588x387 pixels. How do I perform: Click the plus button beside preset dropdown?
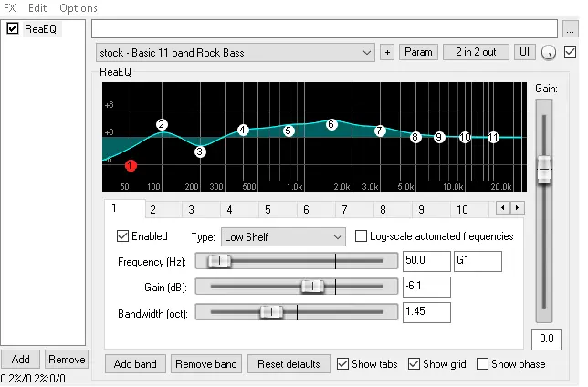point(387,52)
